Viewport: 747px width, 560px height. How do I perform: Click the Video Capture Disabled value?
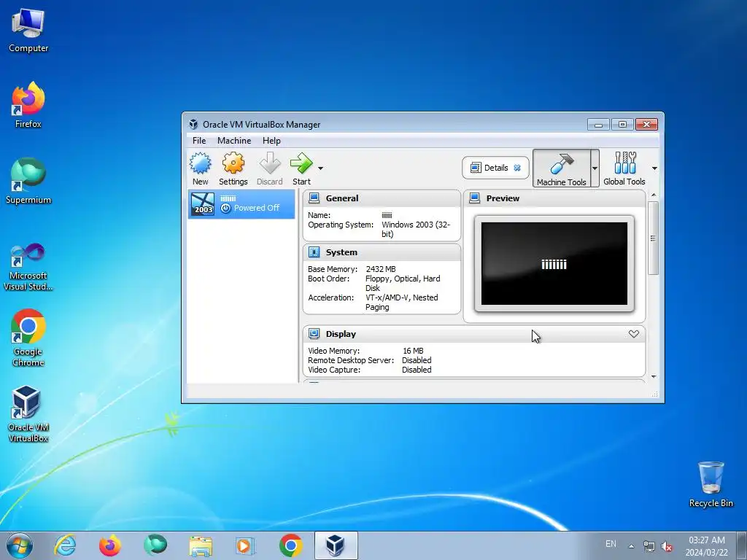coord(417,370)
